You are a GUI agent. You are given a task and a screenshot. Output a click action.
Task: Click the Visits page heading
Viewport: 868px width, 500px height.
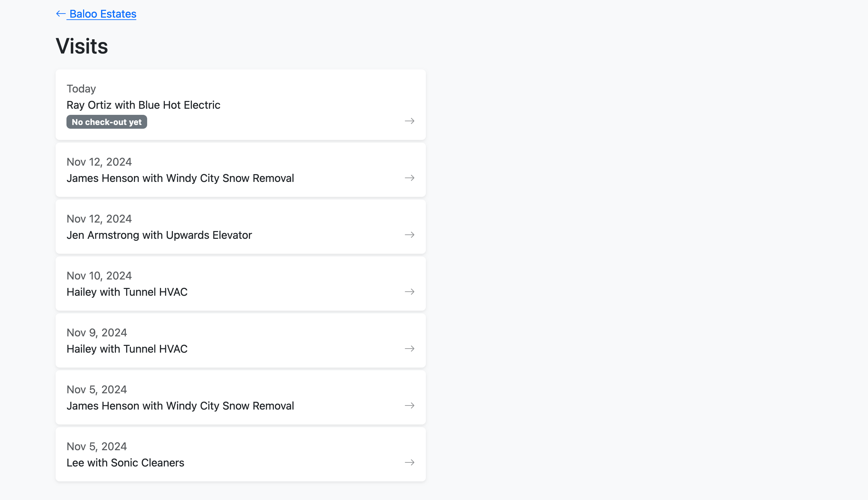point(82,46)
